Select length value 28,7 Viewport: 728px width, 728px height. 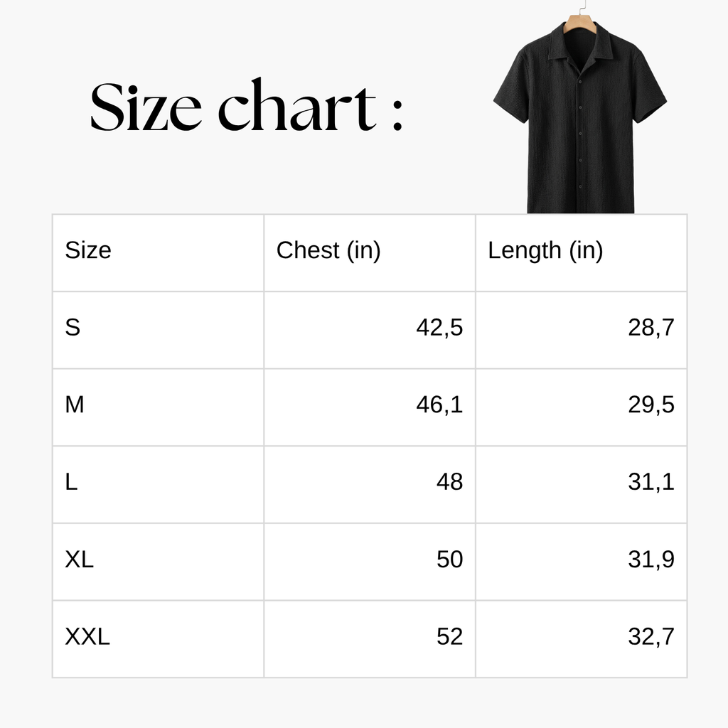pyautogui.click(x=651, y=327)
